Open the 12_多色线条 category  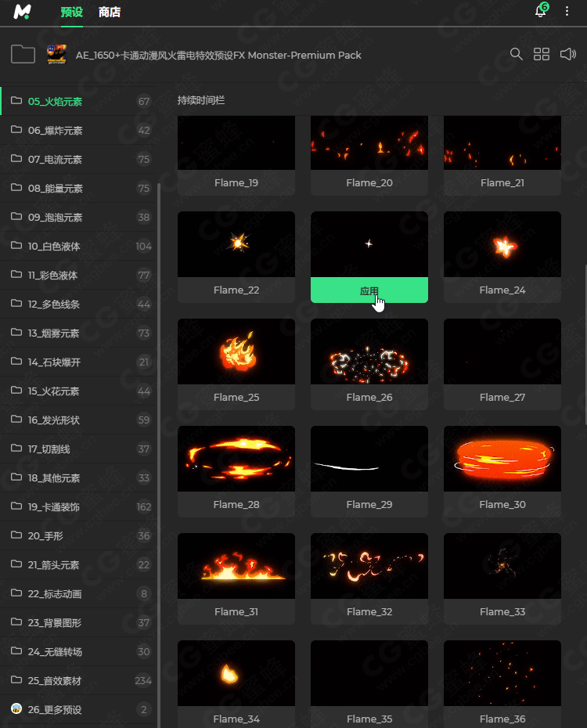pos(78,304)
